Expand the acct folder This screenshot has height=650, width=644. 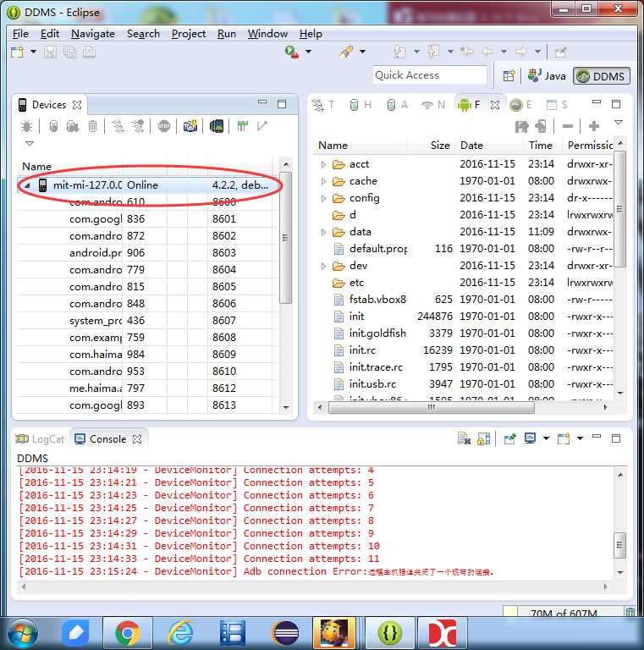pyautogui.click(x=323, y=164)
